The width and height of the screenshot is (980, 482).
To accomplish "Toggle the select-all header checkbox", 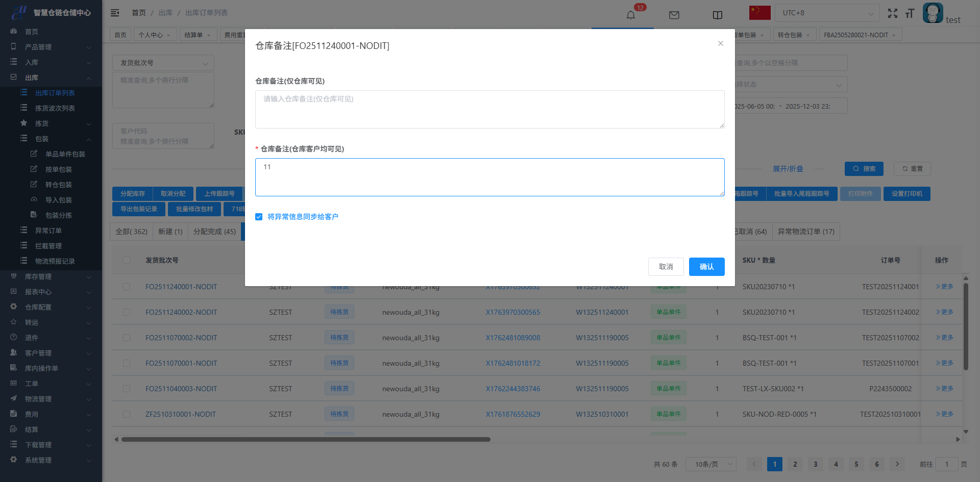I will [127, 260].
